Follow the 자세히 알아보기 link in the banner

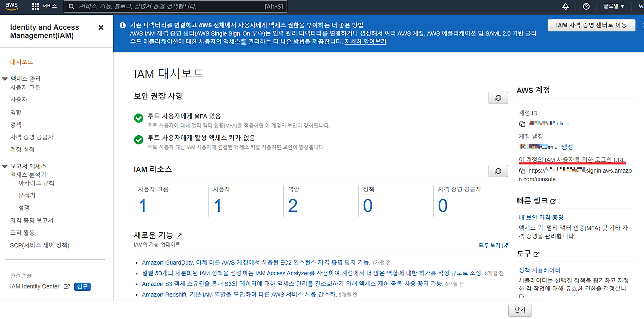tap(365, 42)
